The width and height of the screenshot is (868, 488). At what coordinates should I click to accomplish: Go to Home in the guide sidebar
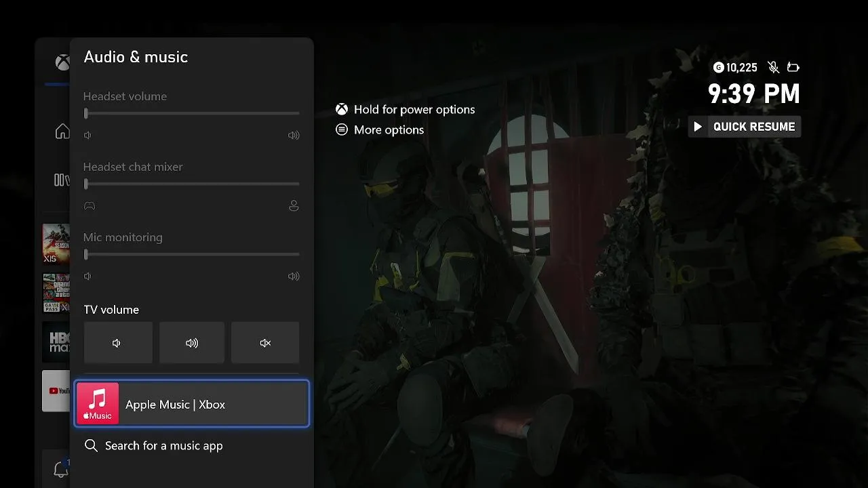point(62,131)
